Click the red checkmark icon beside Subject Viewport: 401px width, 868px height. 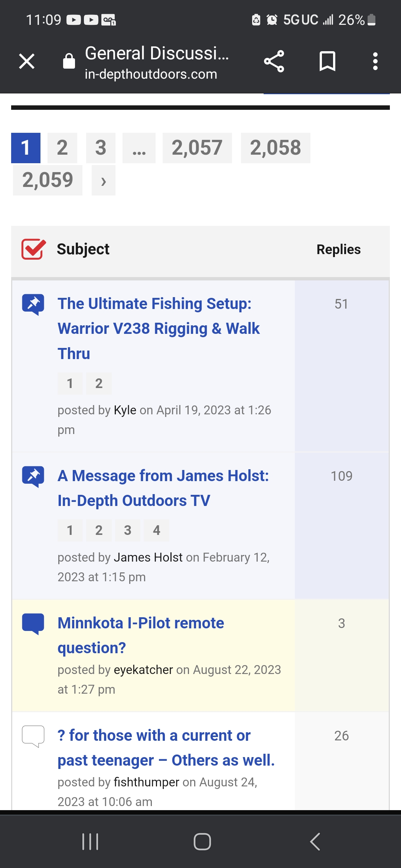[x=33, y=249]
